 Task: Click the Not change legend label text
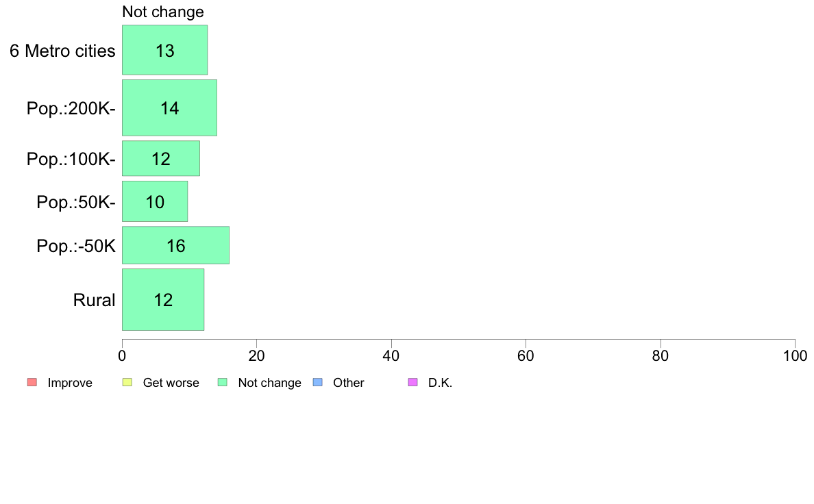tap(269, 383)
